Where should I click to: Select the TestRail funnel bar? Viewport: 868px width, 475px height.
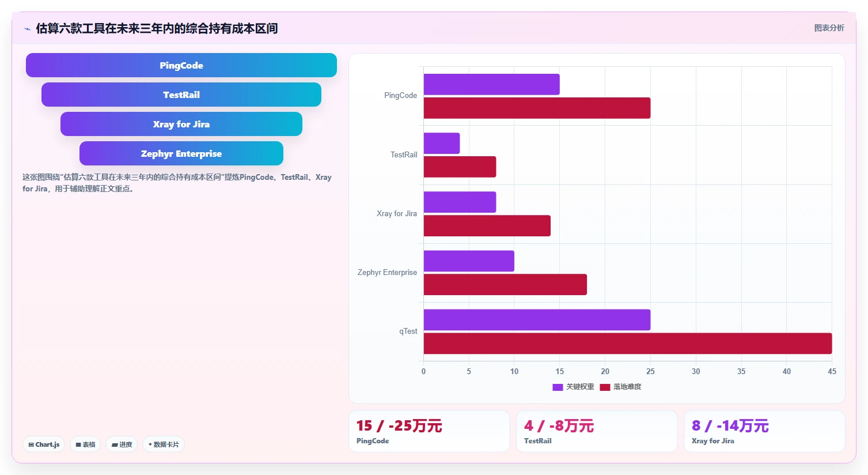pos(181,95)
